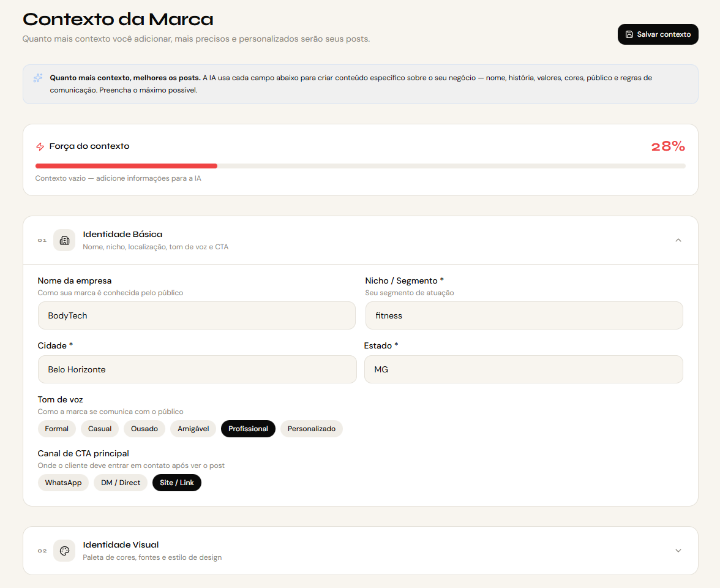Click the Cidade input showing Belo Horizonte
The image size is (720, 588).
[x=197, y=369]
